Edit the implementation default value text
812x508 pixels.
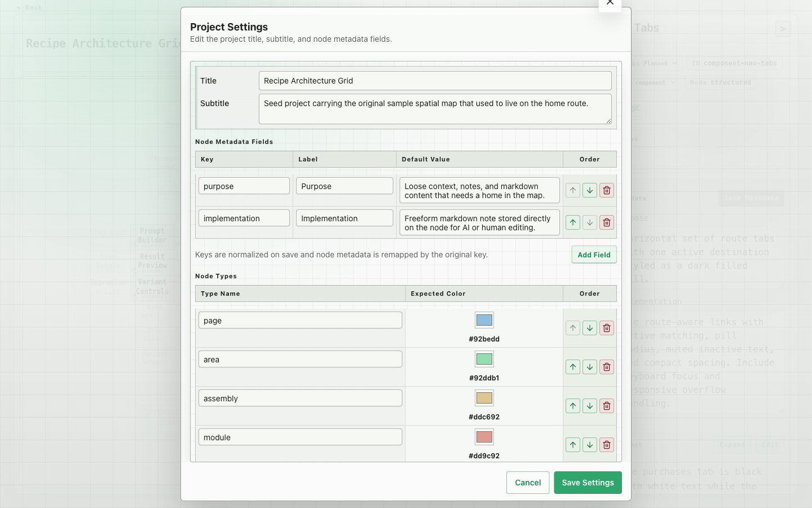(479, 223)
